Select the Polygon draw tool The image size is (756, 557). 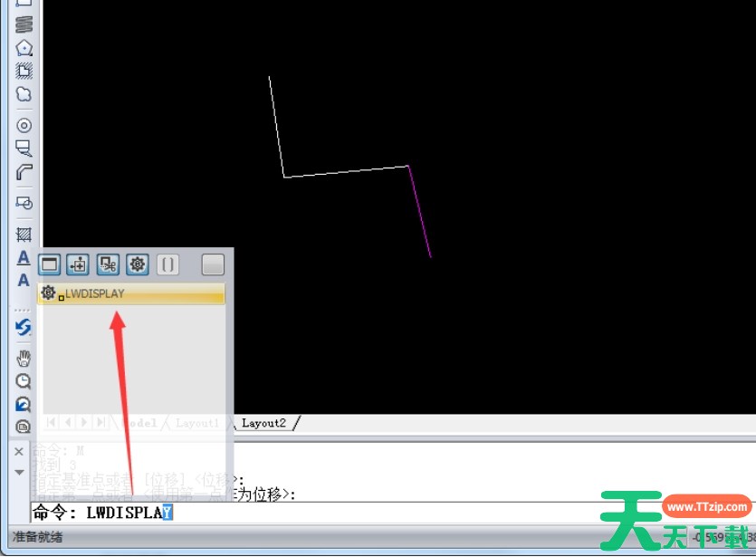pos(24,48)
